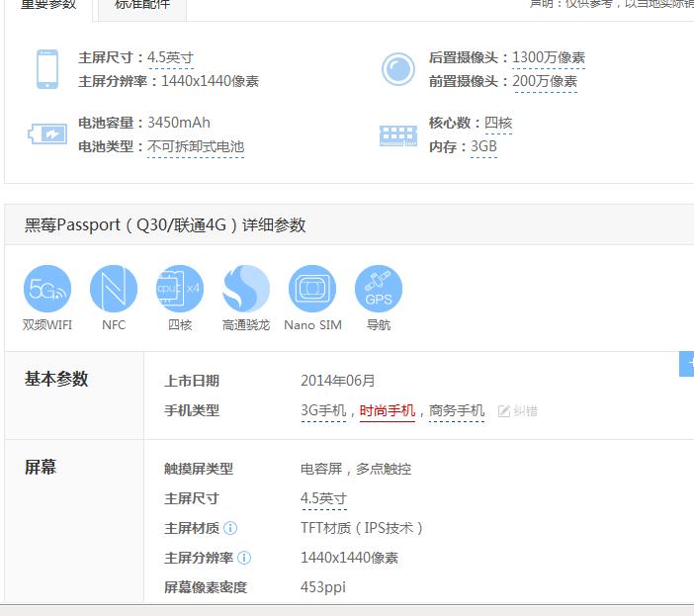Select the 3450mAh battery capacity value
This screenshot has height=616, width=694.
[179, 123]
